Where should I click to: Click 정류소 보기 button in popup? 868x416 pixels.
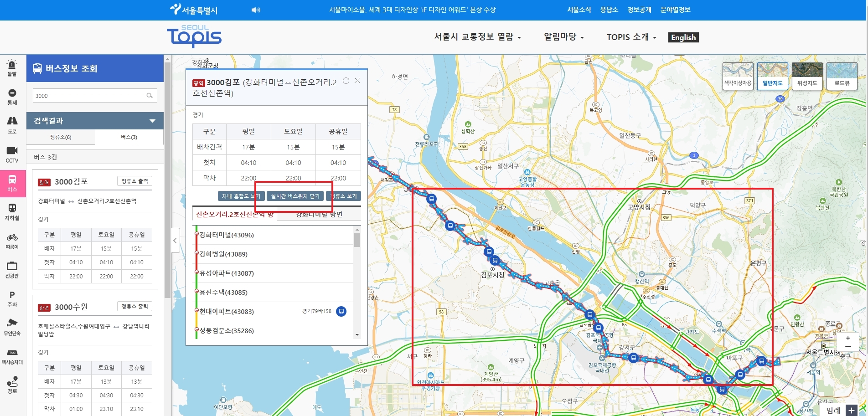[343, 196]
